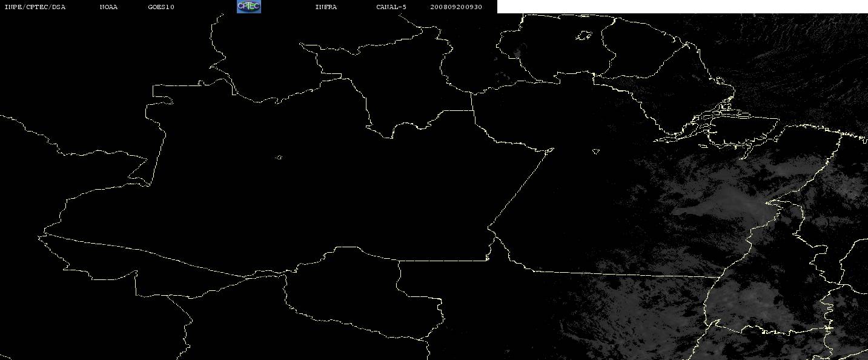Click the INPE/CPTEC/DSA header text
This screenshot has width=868, height=360.
[x=35, y=7]
